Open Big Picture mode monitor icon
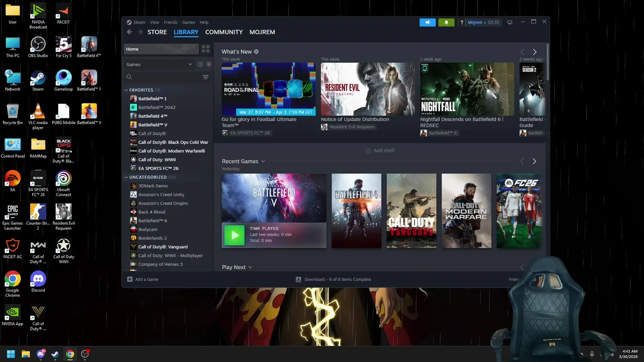Viewport: 644px width, 362px height. (510, 22)
